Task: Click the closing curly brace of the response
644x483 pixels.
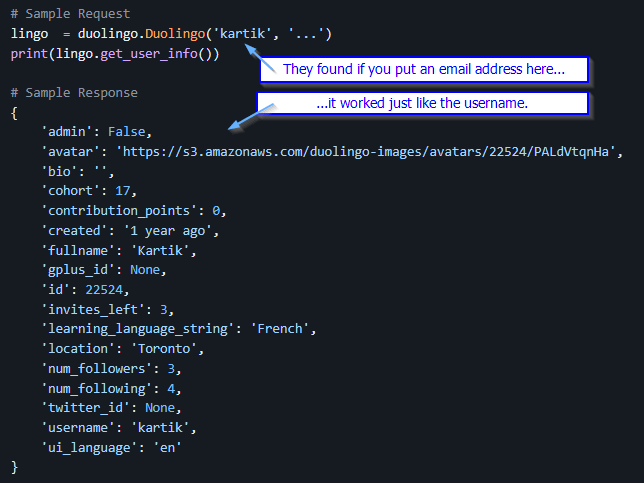Action: 15,467
